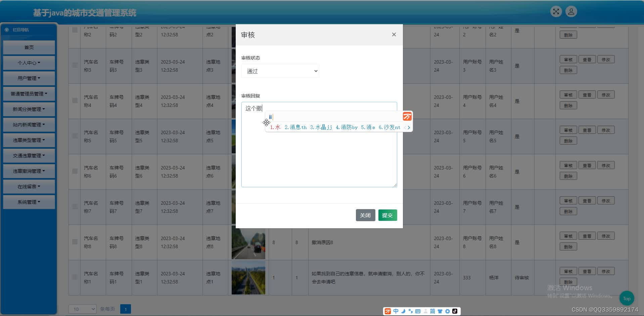Tick the checkbox for row 汽车名称6
Screen dimensions: 644x316
[75, 171]
